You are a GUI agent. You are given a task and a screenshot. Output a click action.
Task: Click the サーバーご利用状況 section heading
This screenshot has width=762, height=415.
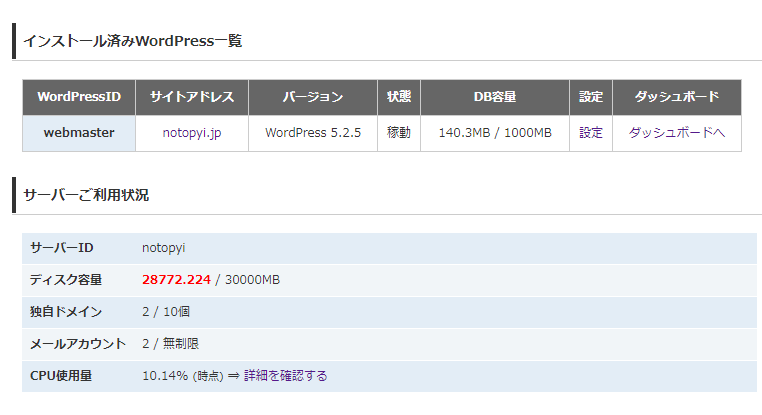click(x=86, y=195)
